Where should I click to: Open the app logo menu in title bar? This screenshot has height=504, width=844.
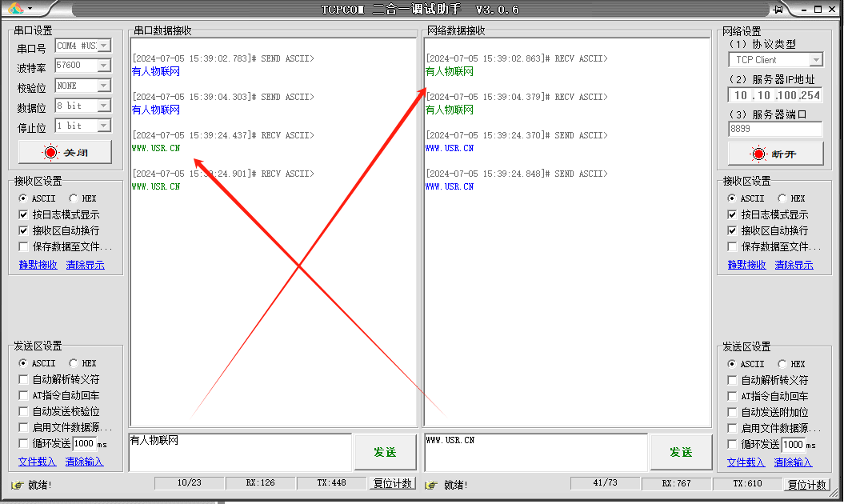tap(20, 8)
